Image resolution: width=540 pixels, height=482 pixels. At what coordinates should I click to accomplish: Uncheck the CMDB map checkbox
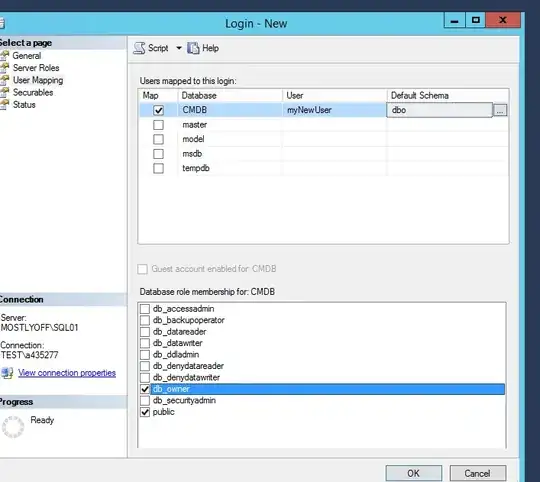tap(158, 111)
